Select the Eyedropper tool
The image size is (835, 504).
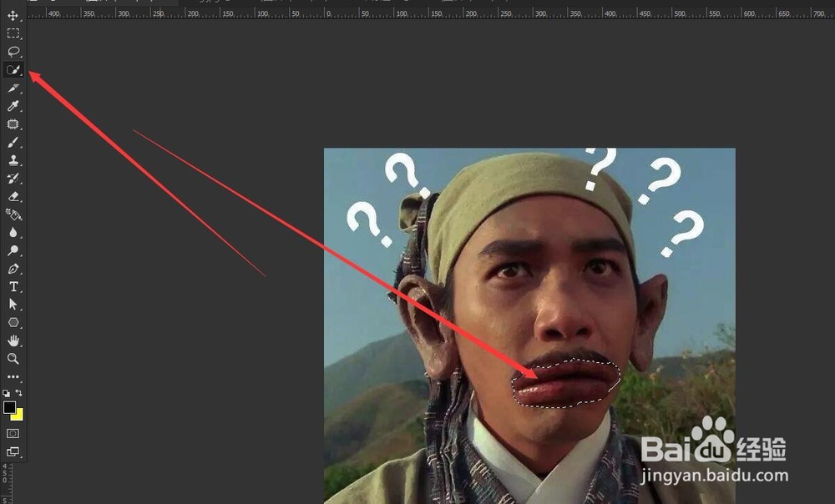click(x=13, y=106)
